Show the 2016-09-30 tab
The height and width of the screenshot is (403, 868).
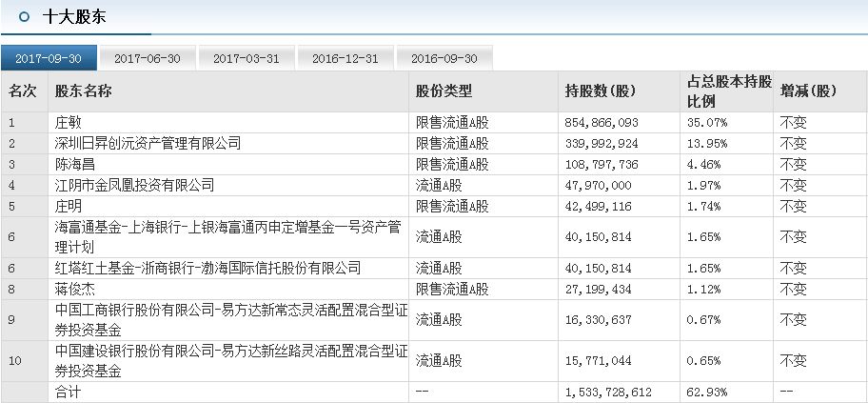coord(444,58)
